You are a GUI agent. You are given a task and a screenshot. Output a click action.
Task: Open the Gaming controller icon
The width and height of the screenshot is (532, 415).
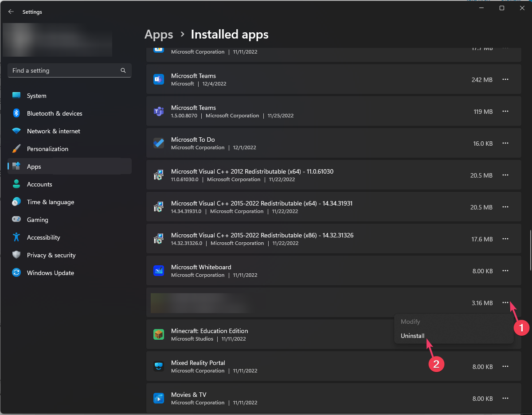tap(16, 220)
